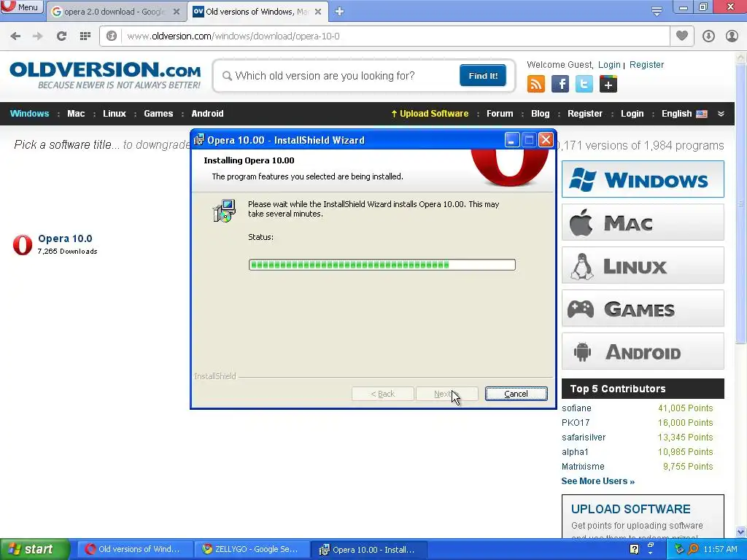
Task: Open the Twitter icon
Action: tap(584, 85)
